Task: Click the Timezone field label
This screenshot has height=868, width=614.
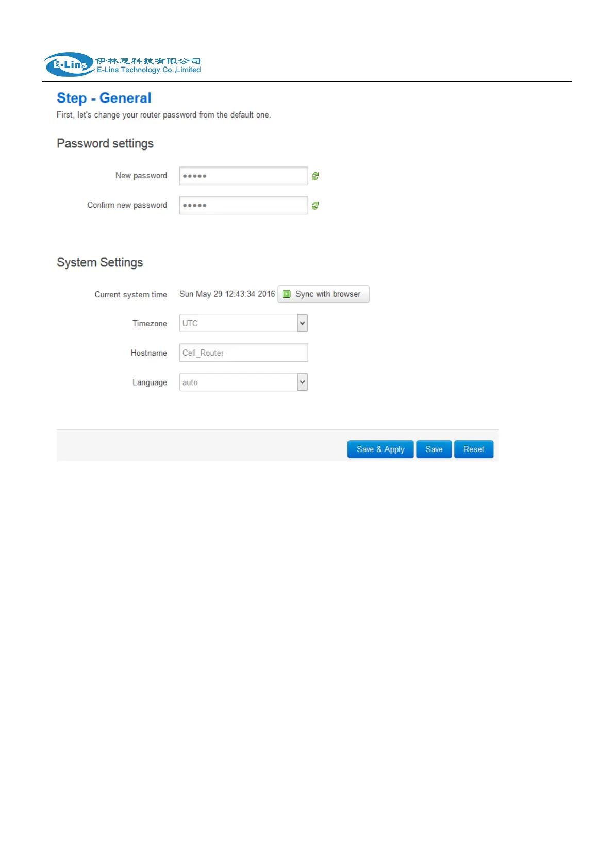Action: [x=150, y=324]
